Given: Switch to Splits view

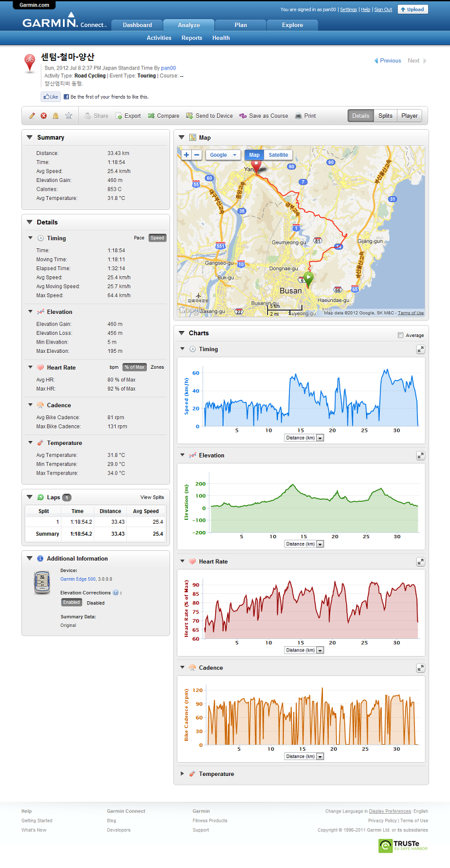Looking at the screenshot, I should [x=385, y=116].
